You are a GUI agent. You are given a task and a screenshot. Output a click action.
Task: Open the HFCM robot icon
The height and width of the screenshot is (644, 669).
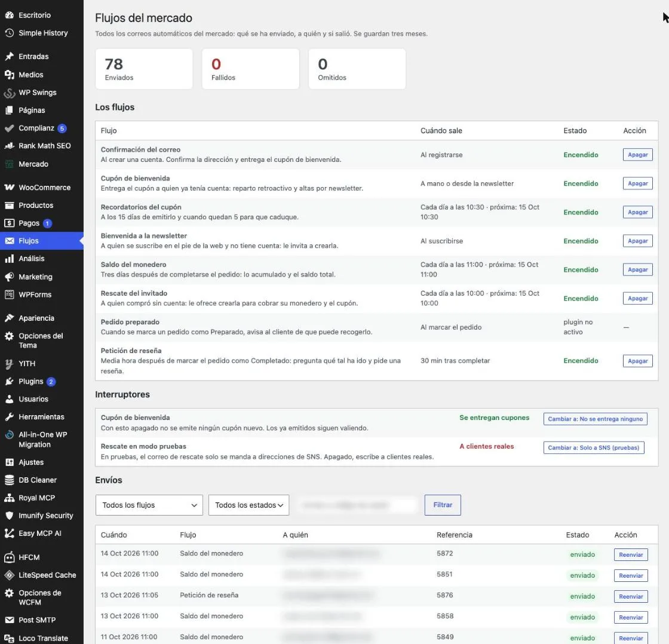click(10, 557)
